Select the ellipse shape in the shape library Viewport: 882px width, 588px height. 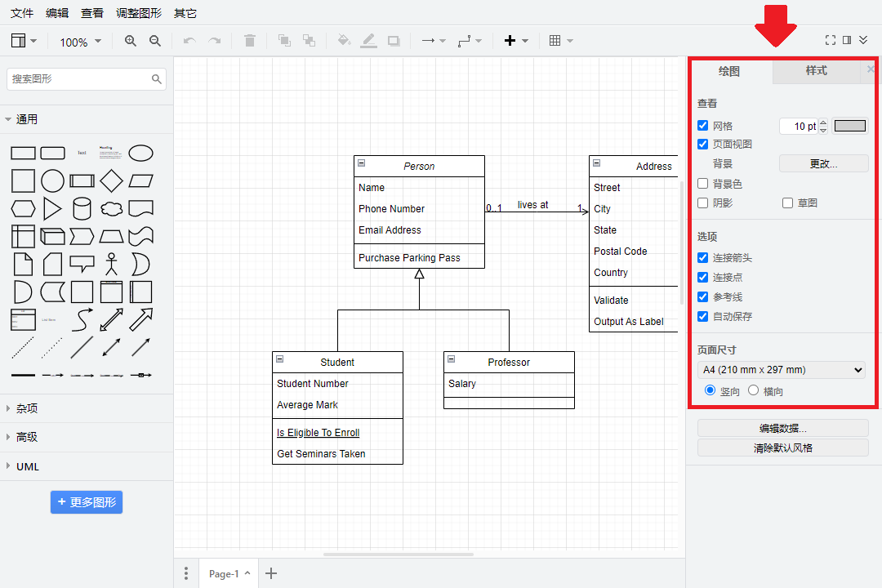pyautogui.click(x=140, y=153)
